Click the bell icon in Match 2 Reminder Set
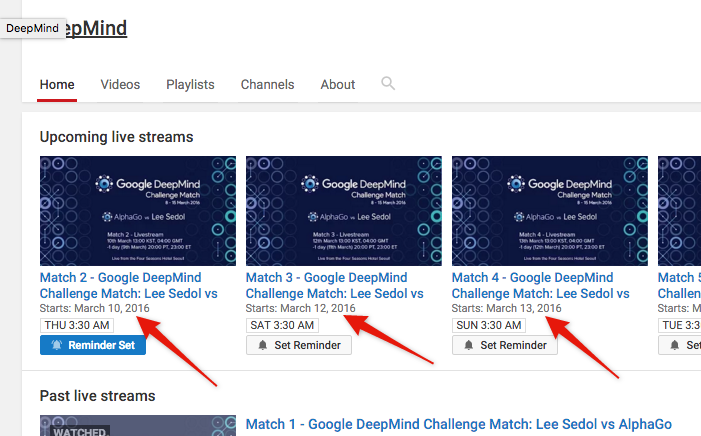This screenshot has height=436, width=701. click(x=57, y=345)
